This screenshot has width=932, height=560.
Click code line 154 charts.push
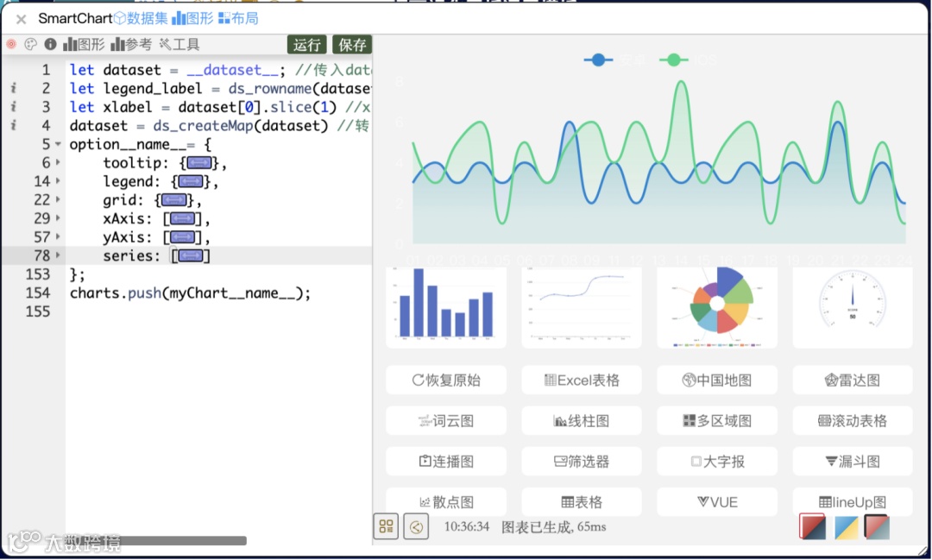[x=190, y=293]
